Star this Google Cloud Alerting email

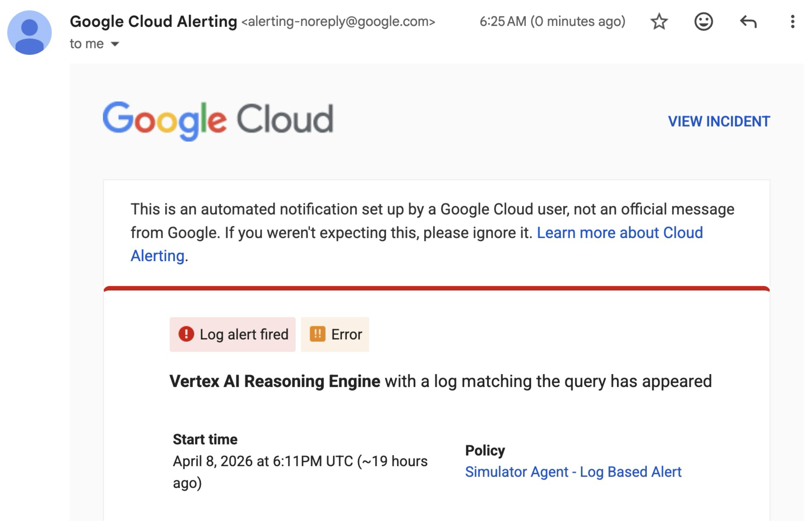tap(659, 22)
